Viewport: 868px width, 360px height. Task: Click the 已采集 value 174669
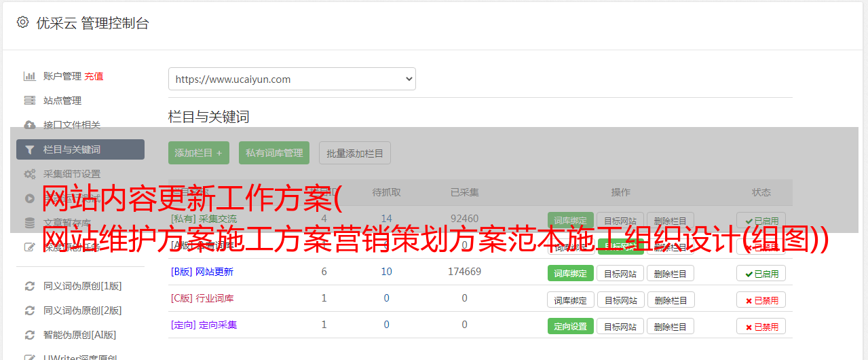point(464,272)
